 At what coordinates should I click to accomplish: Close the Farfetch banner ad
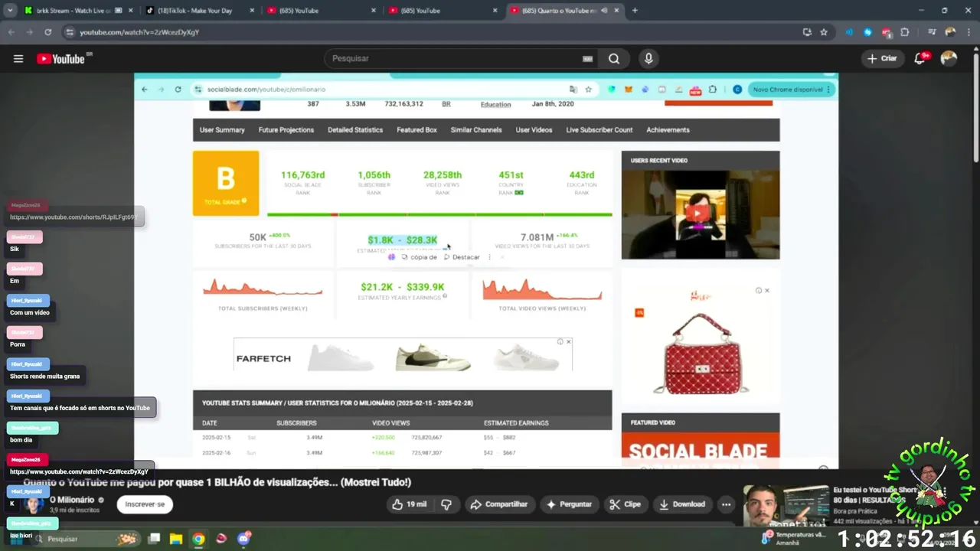(x=568, y=341)
